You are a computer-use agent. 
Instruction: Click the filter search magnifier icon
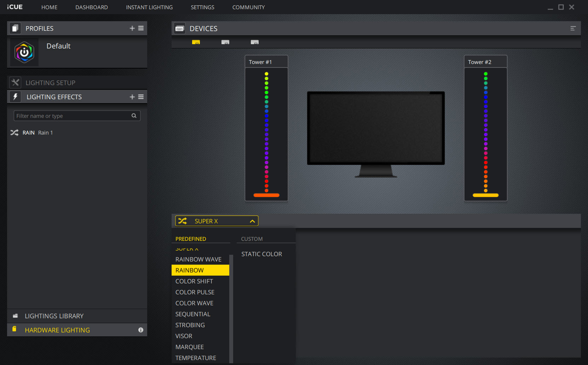click(x=134, y=116)
